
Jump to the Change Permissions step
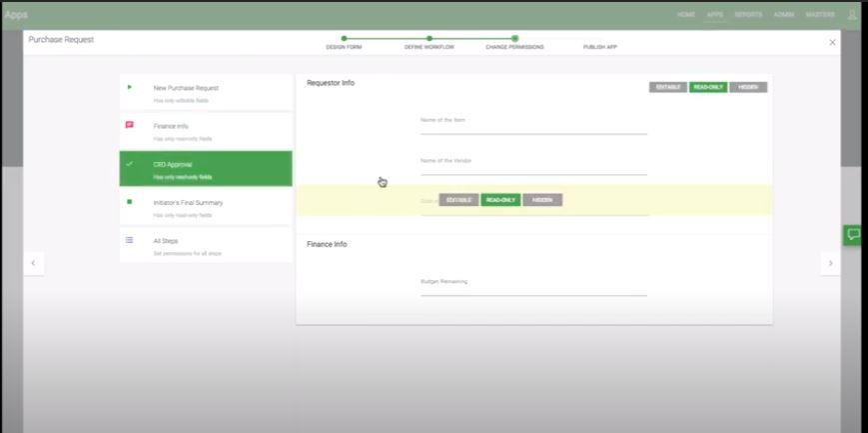(x=514, y=43)
